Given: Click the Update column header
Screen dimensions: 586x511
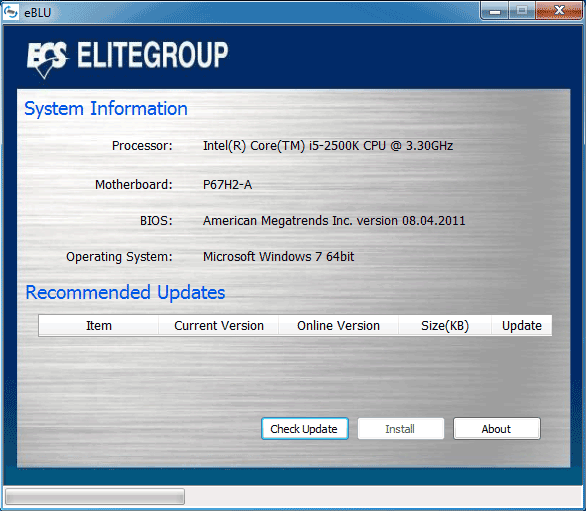Looking at the screenshot, I should click(x=522, y=325).
